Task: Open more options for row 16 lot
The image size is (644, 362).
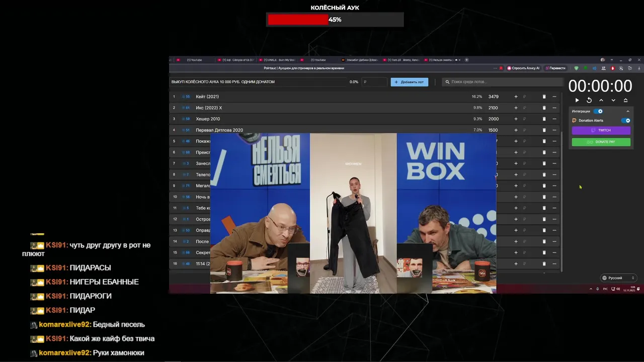Action: 554,263
